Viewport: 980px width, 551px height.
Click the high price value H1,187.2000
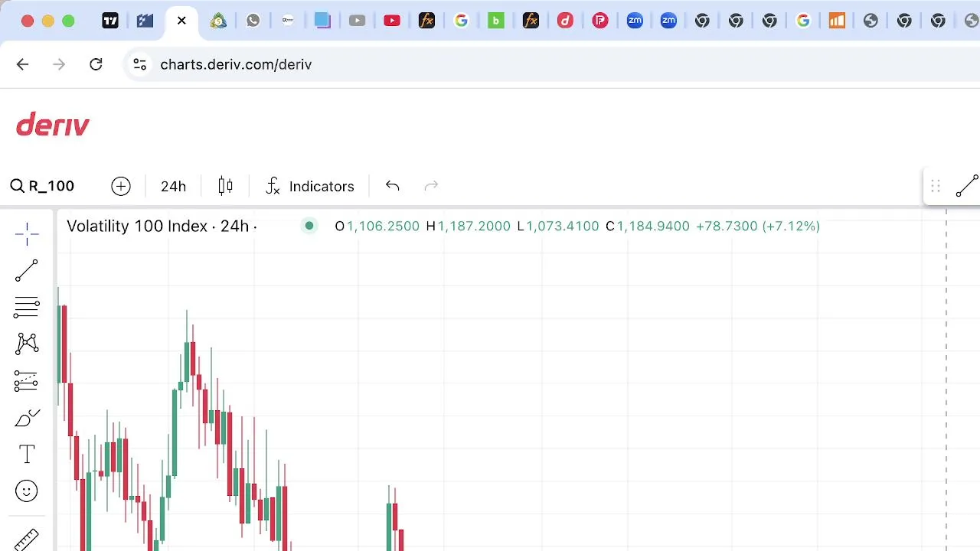468,226
